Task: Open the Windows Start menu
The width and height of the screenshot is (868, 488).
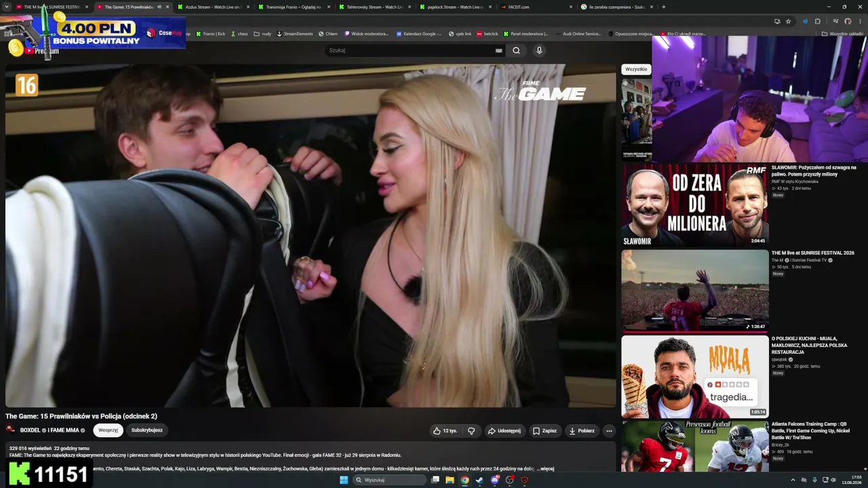Action: click(x=344, y=480)
